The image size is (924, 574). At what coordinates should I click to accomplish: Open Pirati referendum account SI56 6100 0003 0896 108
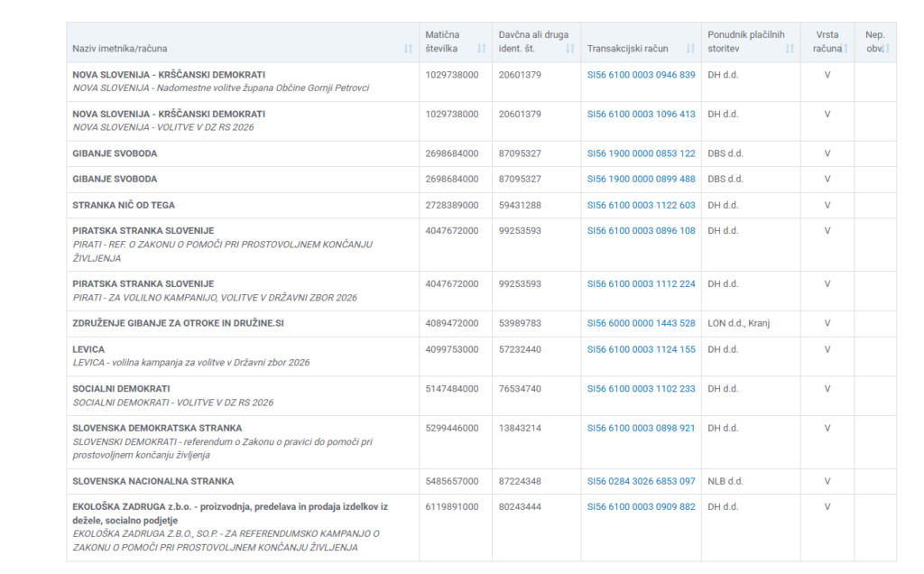point(641,231)
